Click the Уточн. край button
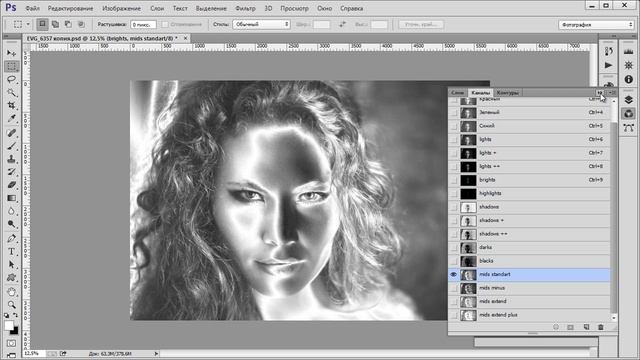 point(421,24)
